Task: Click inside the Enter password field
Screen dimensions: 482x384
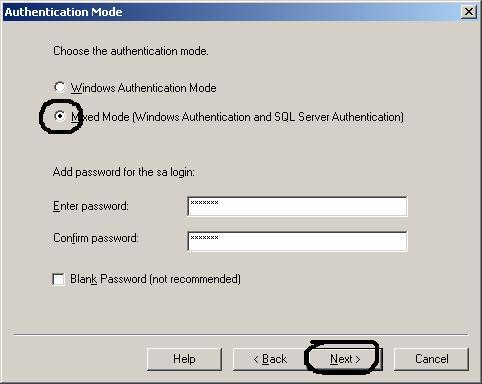Action: click(297, 206)
